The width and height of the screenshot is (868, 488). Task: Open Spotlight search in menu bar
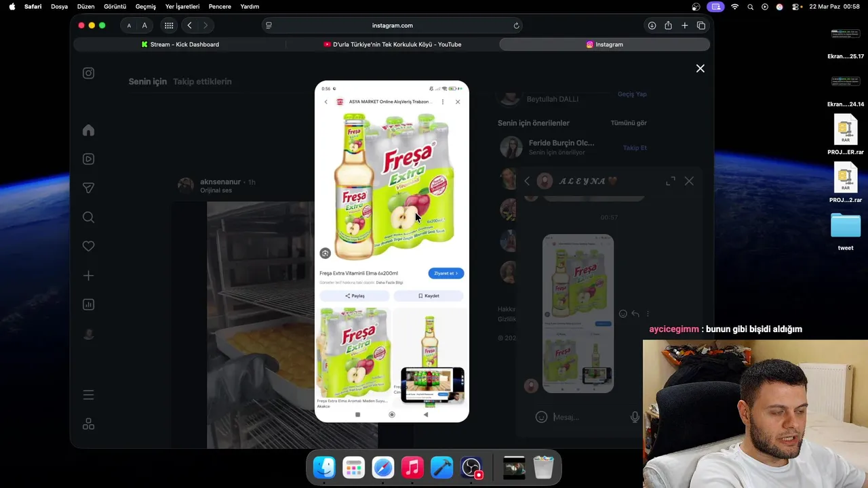(750, 6)
